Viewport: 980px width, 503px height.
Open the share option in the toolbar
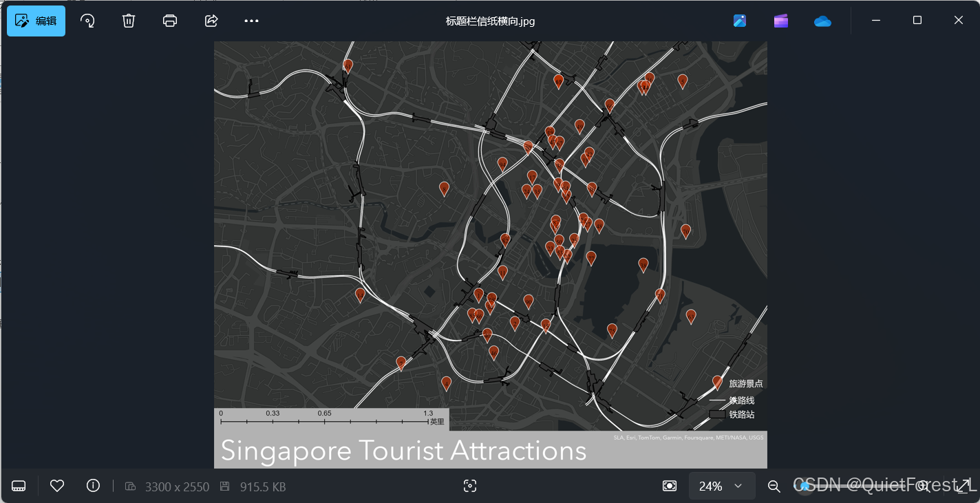(211, 21)
